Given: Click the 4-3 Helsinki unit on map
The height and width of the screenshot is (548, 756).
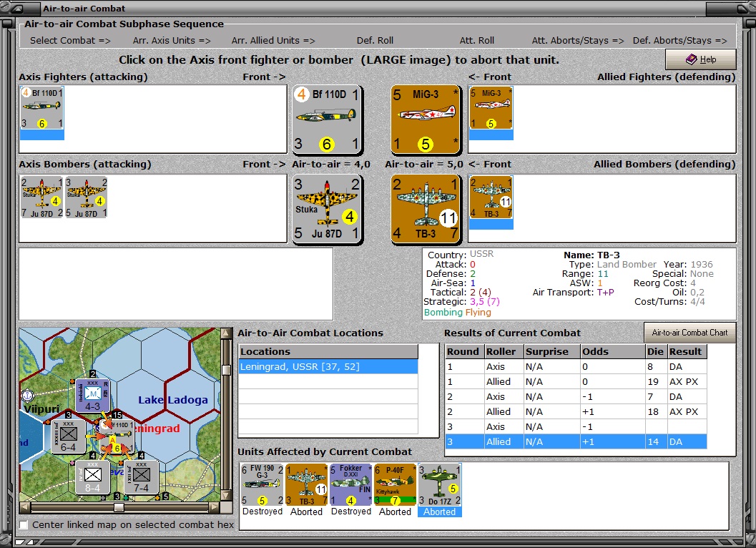Looking at the screenshot, I should point(92,397).
